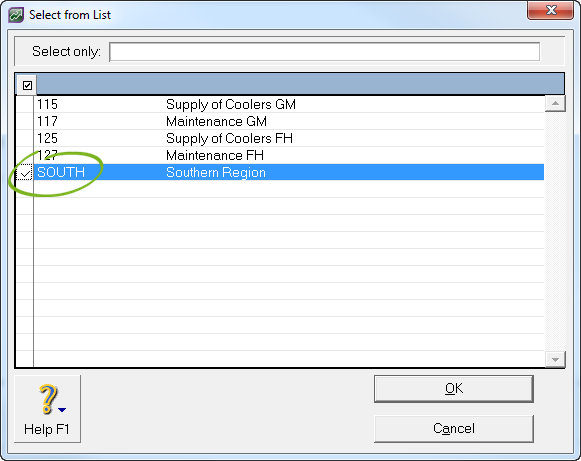
Task: Click the scroll up arrow of the list
Action: coord(555,103)
